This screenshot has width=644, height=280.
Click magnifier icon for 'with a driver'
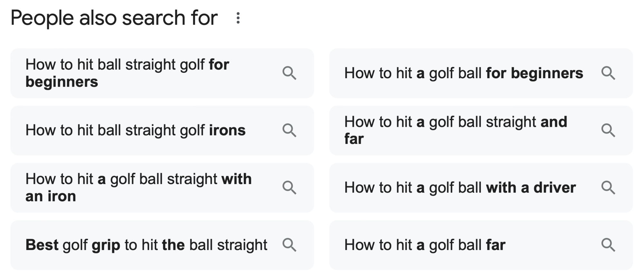(608, 188)
